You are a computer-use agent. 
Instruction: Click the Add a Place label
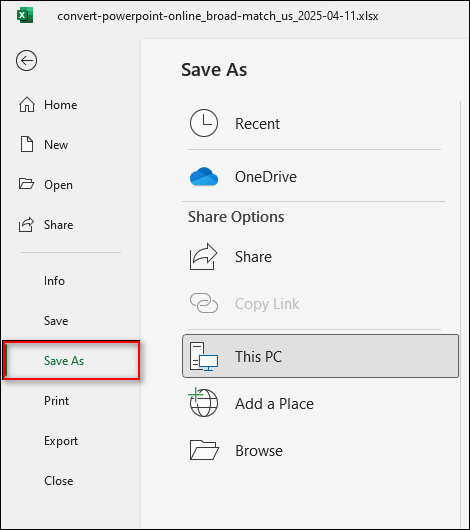(x=274, y=404)
